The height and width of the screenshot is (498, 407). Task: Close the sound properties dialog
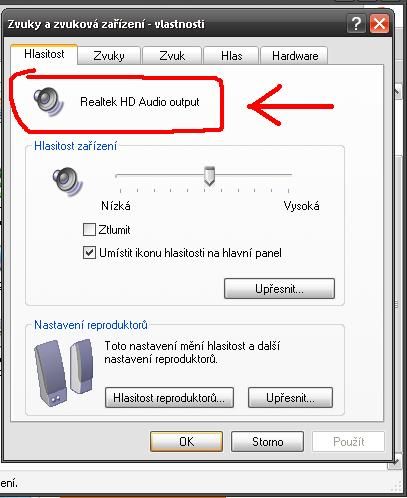379,24
